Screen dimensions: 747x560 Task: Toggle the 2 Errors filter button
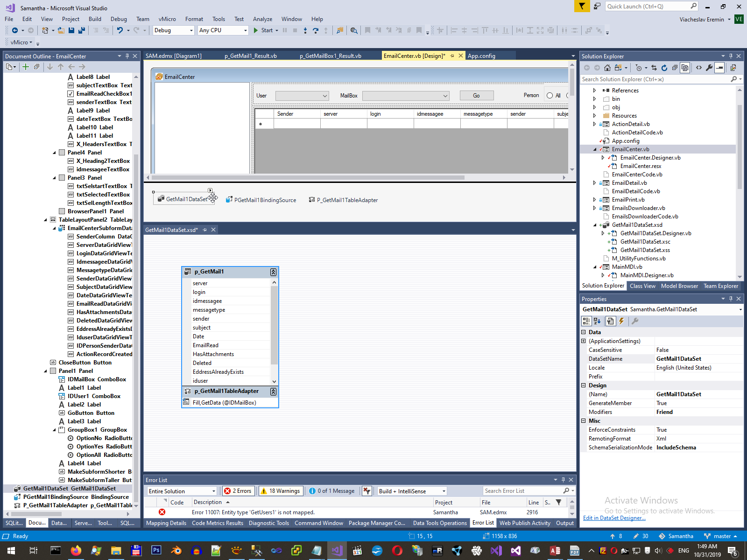tap(238, 491)
